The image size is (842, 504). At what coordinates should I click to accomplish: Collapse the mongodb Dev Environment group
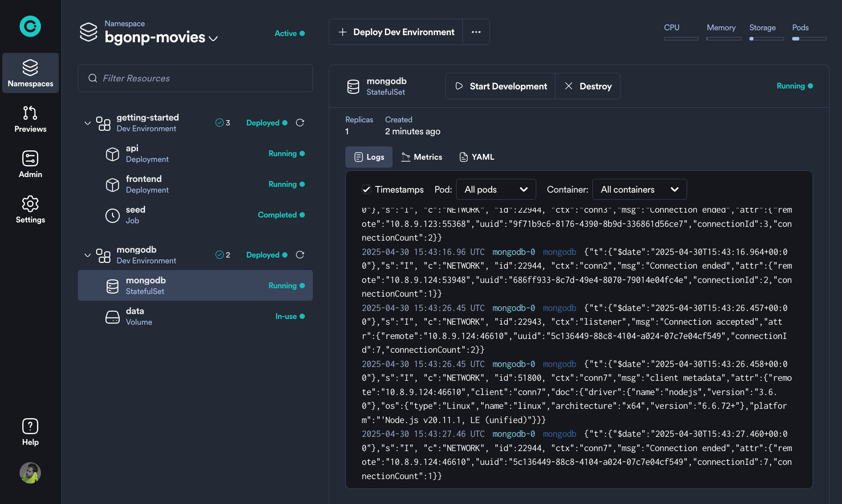point(87,255)
